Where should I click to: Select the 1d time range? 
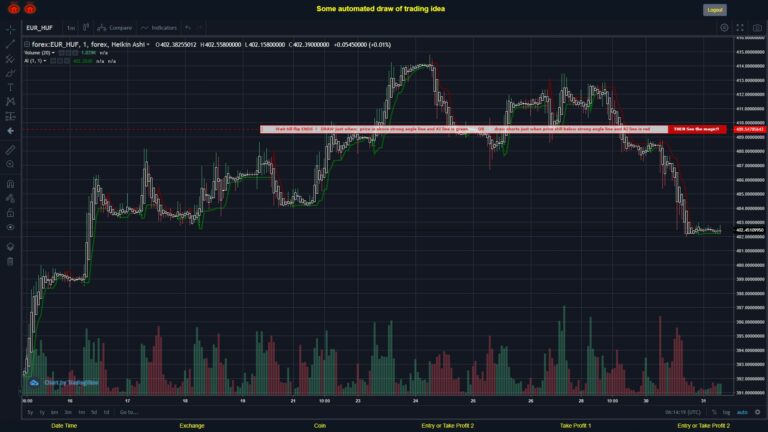tap(106, 412)
